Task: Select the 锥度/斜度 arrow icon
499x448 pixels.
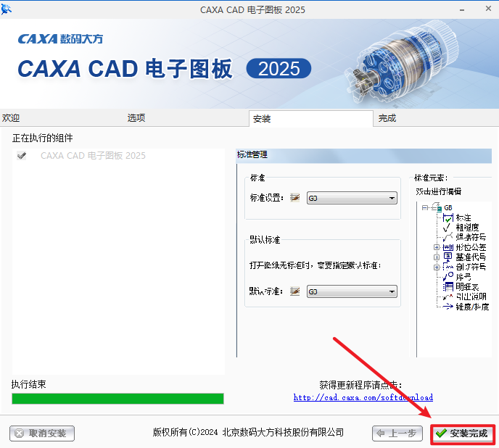Action: click(448, 307)
